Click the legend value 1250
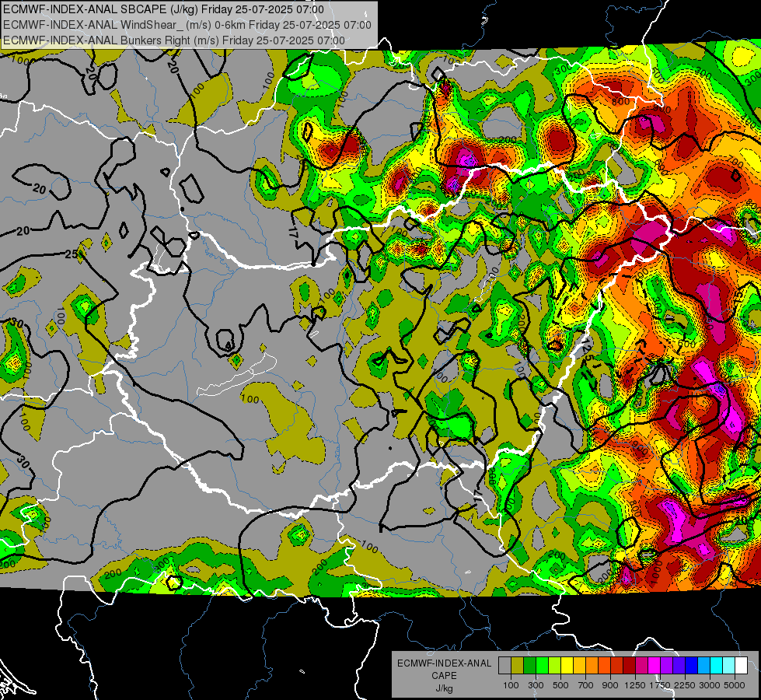The image size is (761, 700). 635,685
